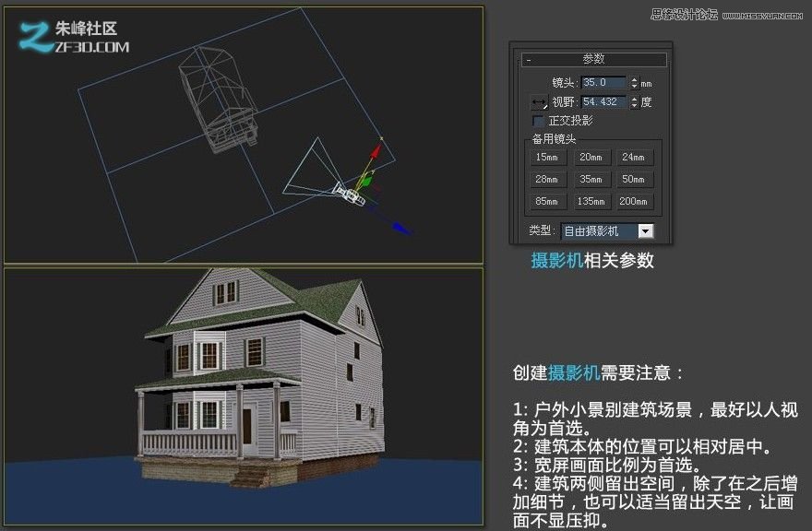This screenshot has height=531, width=812.
Task: Select the 50mm stock lens preset
Action: click(x=635, y=180)
